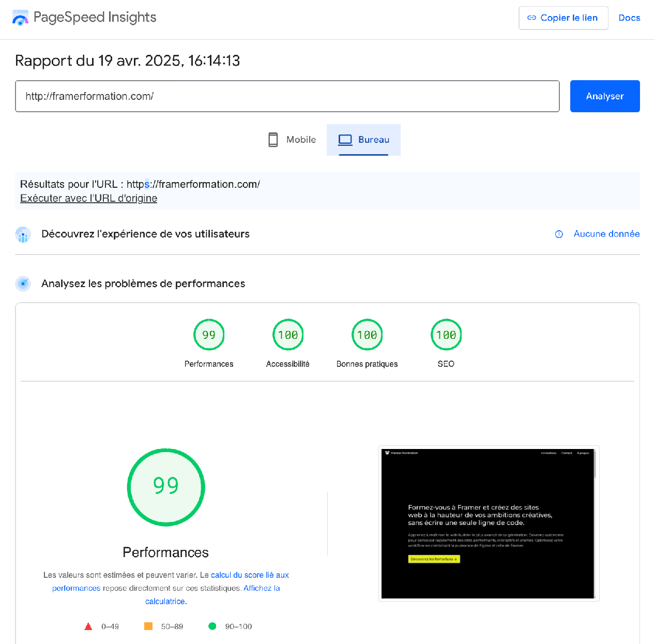This screenshot has height=644, width=655.
Task: Jump to Accessibilité via its 100 gauge
Action: [288, 335]
